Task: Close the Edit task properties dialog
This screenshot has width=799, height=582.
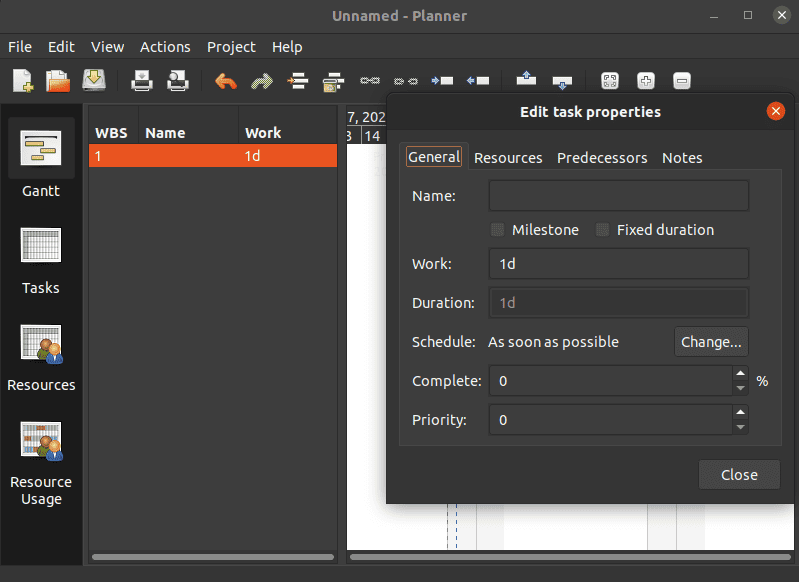Action: [776, 111]
